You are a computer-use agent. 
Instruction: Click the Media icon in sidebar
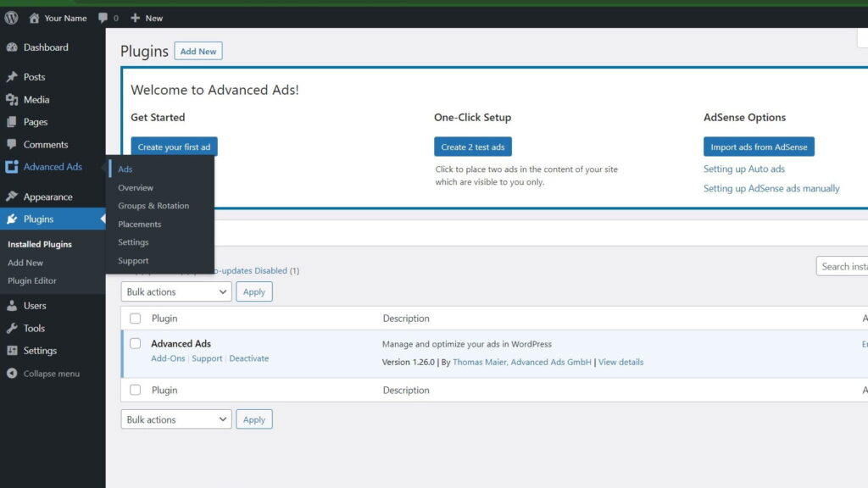[12, 100]
